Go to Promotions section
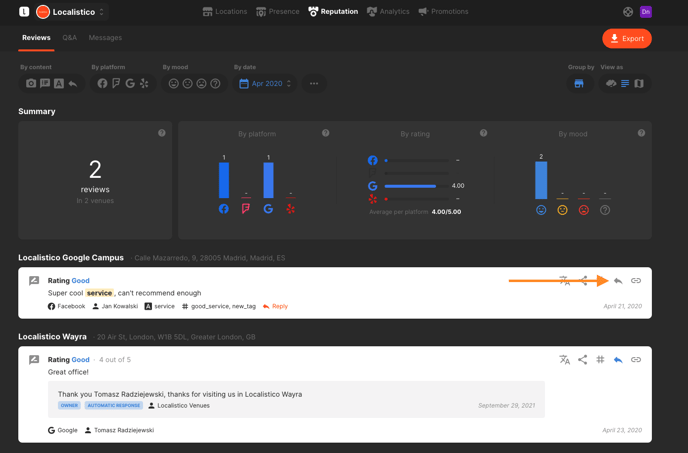 pyautogui.click(x=443, y=11)
